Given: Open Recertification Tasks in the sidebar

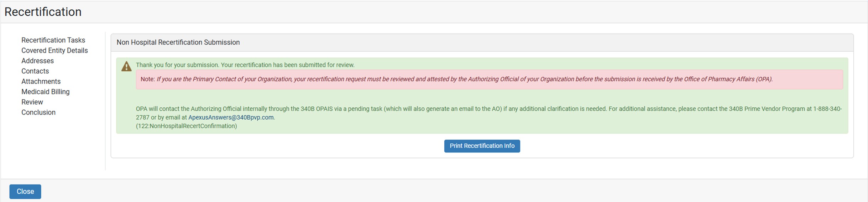Looking at the screenshot, I should tap(53, 40).
